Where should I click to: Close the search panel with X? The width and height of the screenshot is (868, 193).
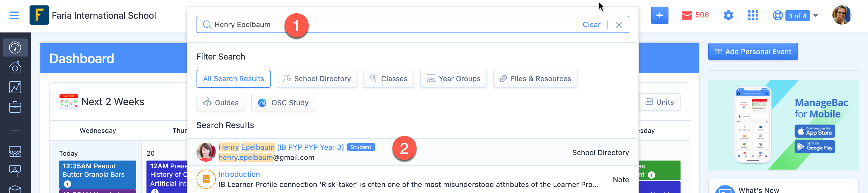619,25
